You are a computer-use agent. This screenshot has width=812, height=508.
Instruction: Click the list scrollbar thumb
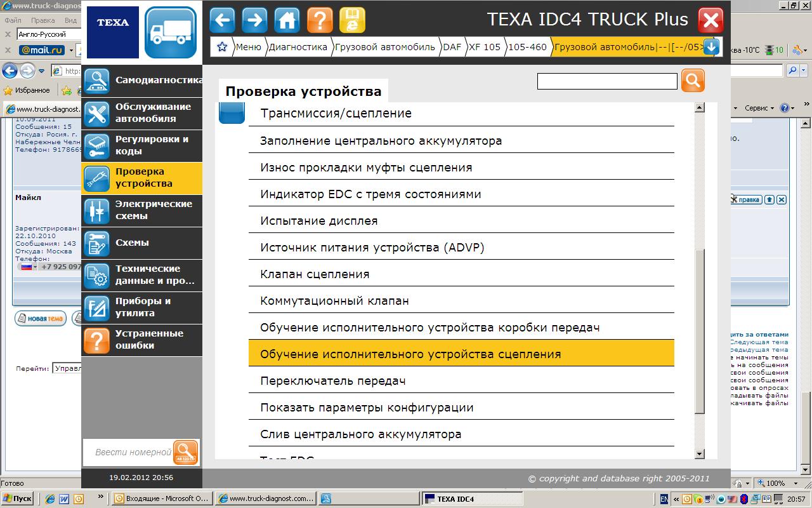pos(700,331)
